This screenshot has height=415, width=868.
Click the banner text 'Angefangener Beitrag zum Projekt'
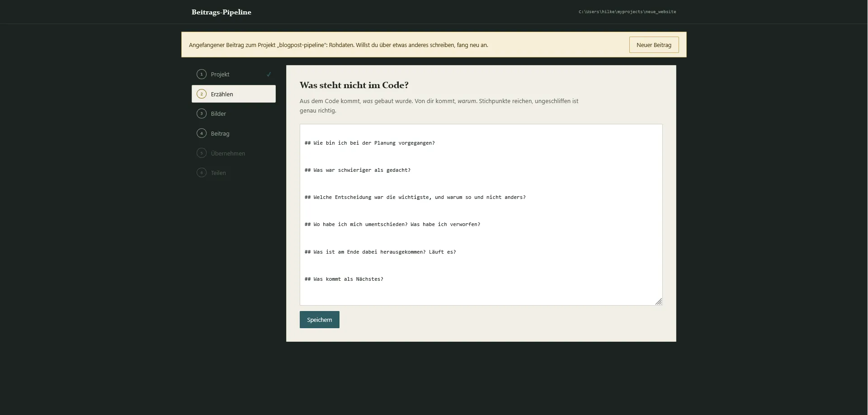pyautogui.click(x=339, y=45)
